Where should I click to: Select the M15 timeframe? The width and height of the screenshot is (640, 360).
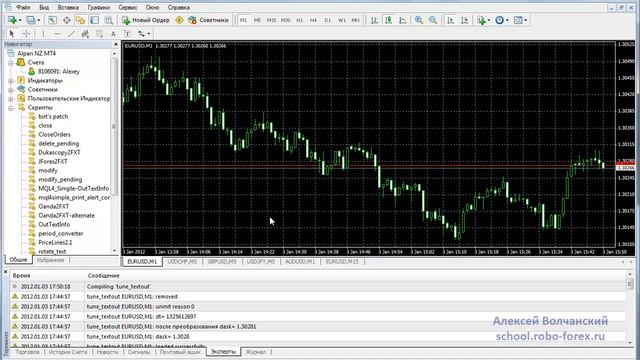click(x=271, y=20)
